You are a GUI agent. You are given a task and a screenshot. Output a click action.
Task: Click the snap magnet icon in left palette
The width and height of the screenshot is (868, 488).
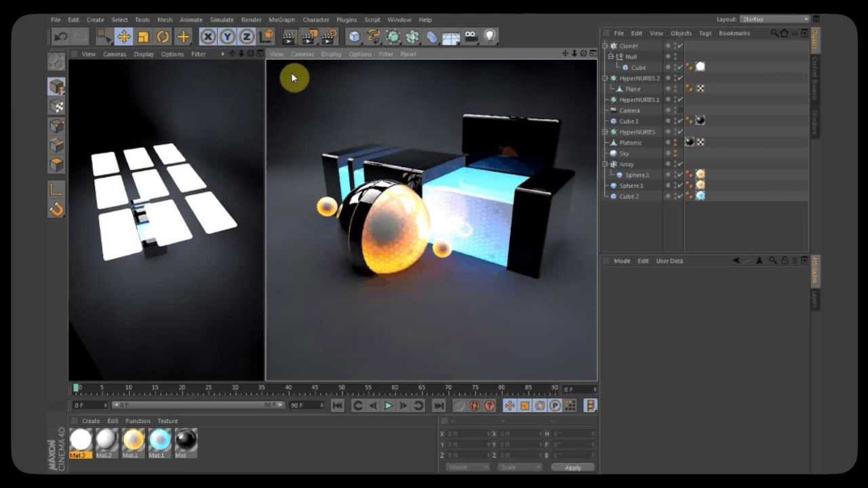[x=56, y=209]
